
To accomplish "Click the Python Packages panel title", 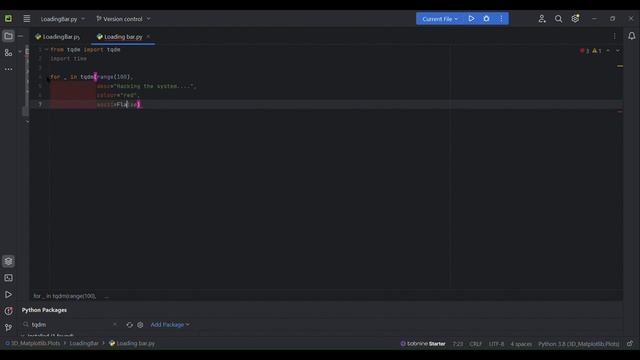I will (x=44, y=310).
